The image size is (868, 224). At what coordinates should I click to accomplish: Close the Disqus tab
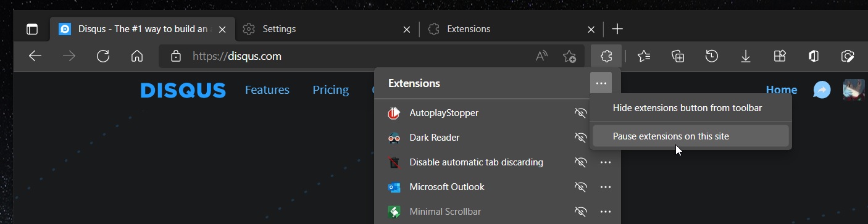click(223, 29)
